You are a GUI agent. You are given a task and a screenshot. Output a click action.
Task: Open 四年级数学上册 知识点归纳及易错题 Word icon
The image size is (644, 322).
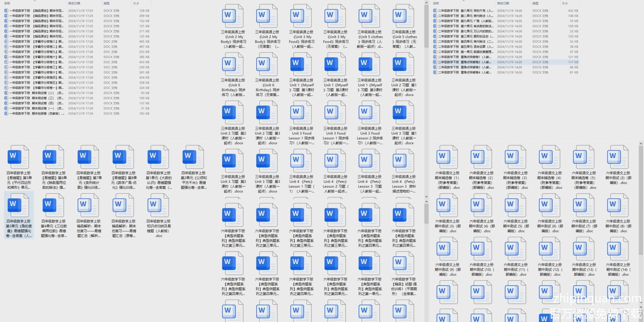pyautogui.click(x=158, y=205)
